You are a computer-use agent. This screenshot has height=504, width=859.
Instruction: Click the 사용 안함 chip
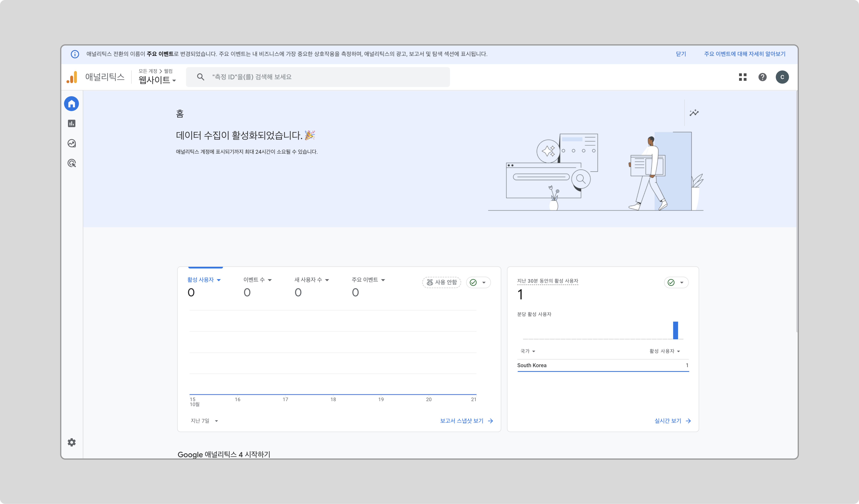442,282
